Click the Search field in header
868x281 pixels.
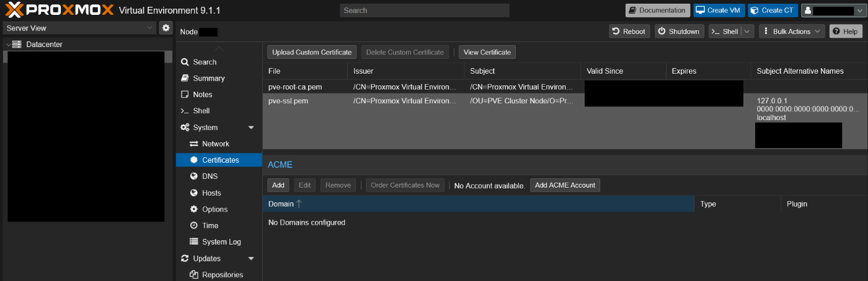tap(425, 11)
